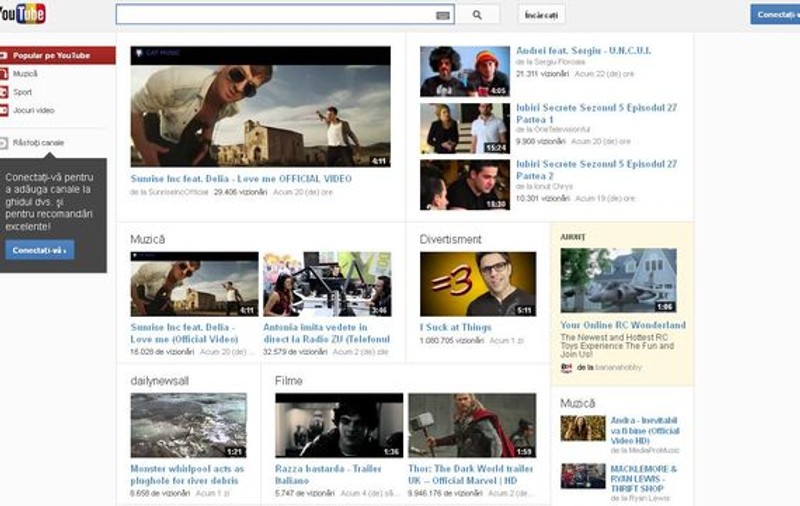The height and width of the screenshot is (506, 800).
Task: Click the YouTube logo
Action: point(22,14)
